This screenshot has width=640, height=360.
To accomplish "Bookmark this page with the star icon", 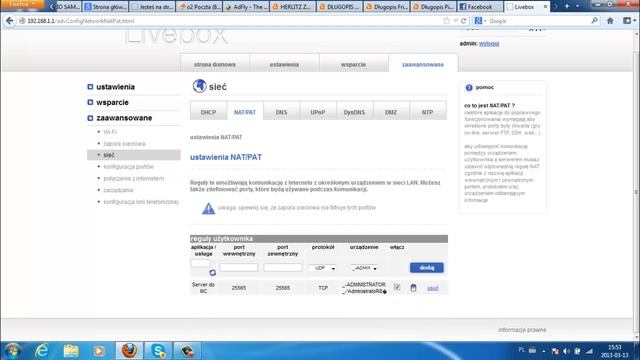I will pos(447,21).
